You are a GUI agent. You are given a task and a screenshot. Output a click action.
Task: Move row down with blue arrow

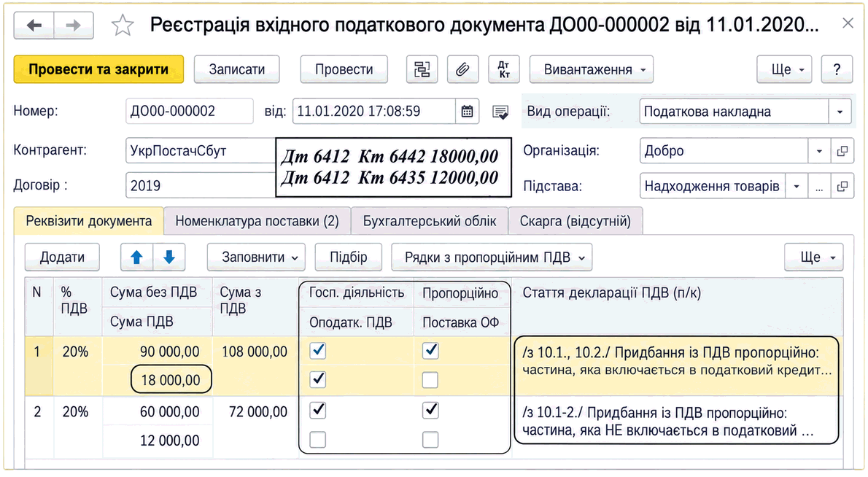pyautogui.click(x=168, y=257)
